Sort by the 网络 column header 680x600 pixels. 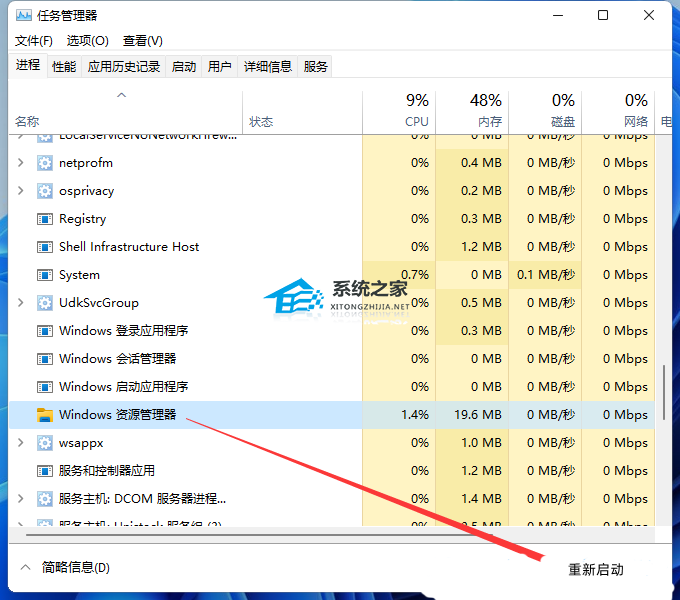618,112
